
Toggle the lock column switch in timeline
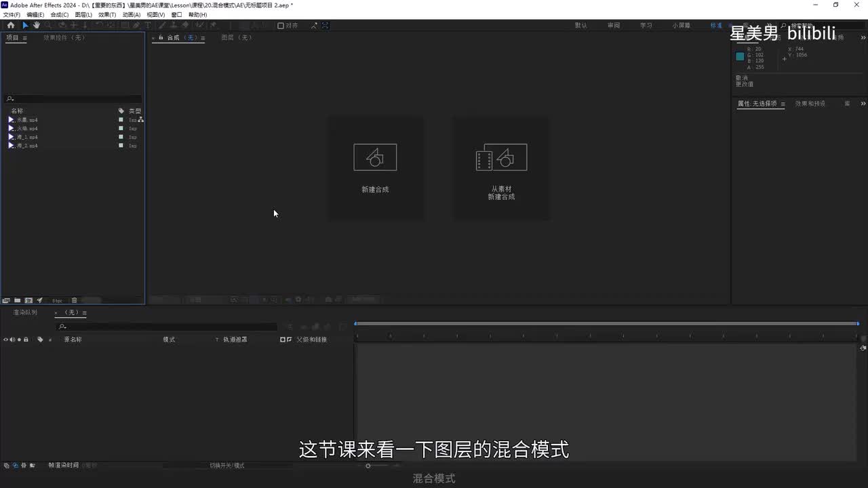pos(26,339)
